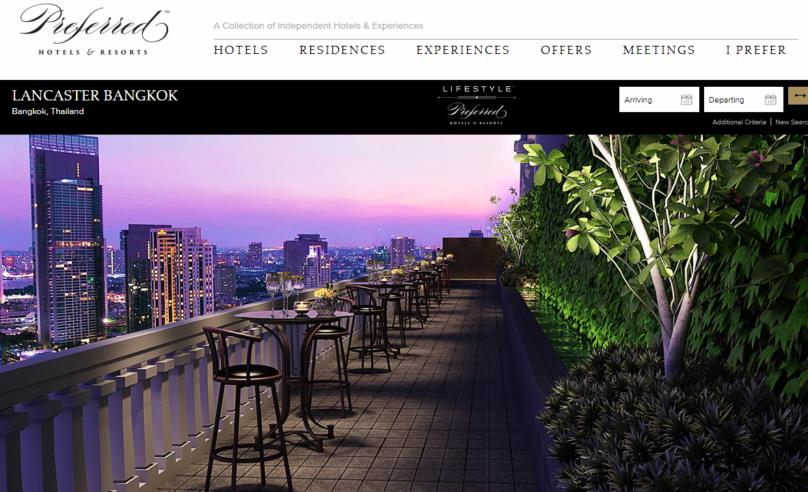Open the Departing date calendar icon
This screenshot has width=808, height=492.
coord(770,99)
